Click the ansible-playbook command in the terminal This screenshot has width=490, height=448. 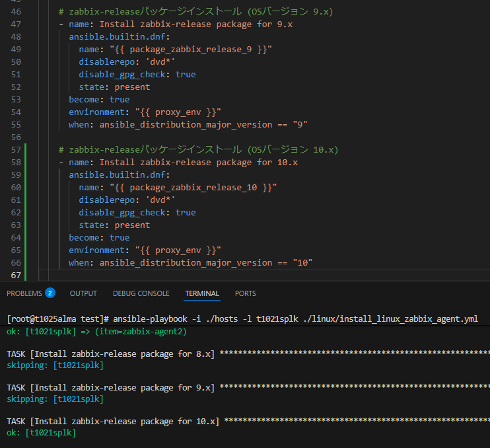295,319
